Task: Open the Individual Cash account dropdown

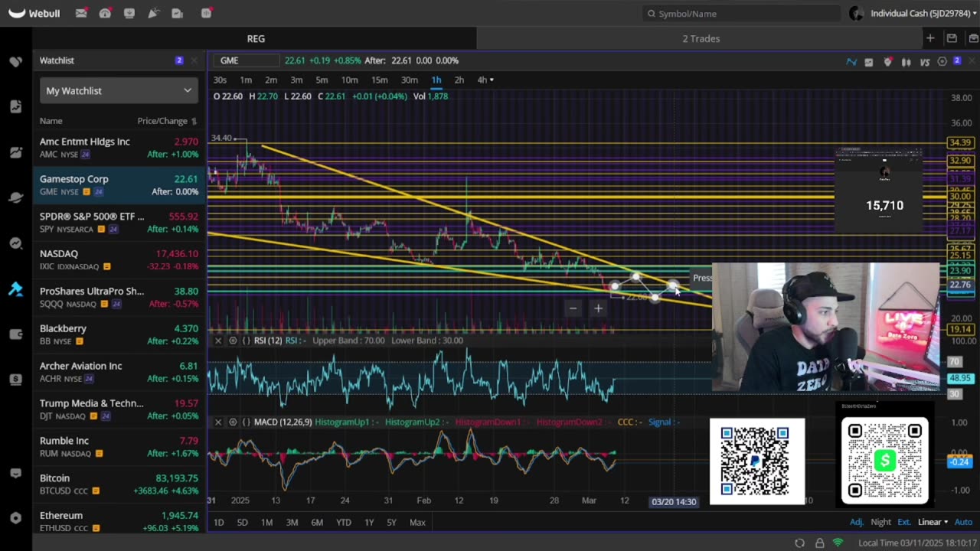Action: (923, 13)
